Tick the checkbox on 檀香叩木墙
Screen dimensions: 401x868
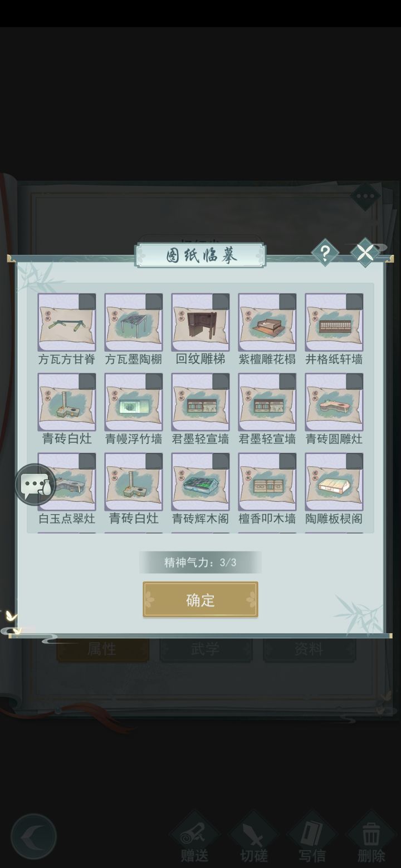pos(287,461)
